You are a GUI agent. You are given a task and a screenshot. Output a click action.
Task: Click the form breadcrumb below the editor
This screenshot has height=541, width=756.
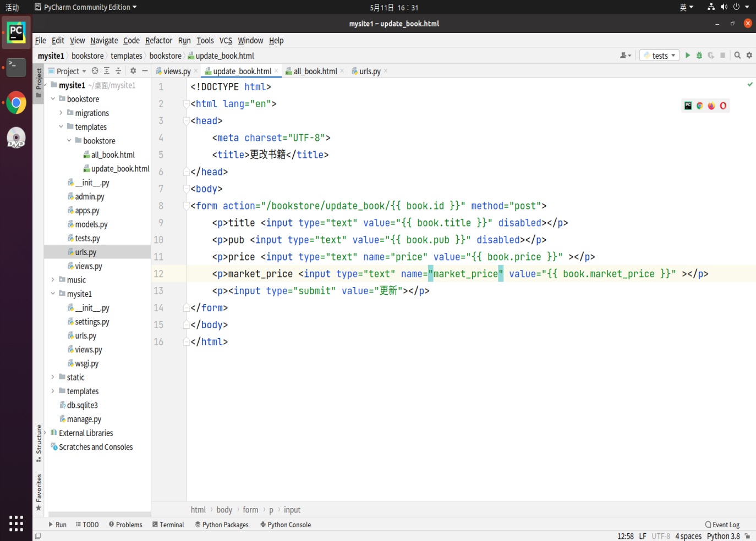click(250, 510)
